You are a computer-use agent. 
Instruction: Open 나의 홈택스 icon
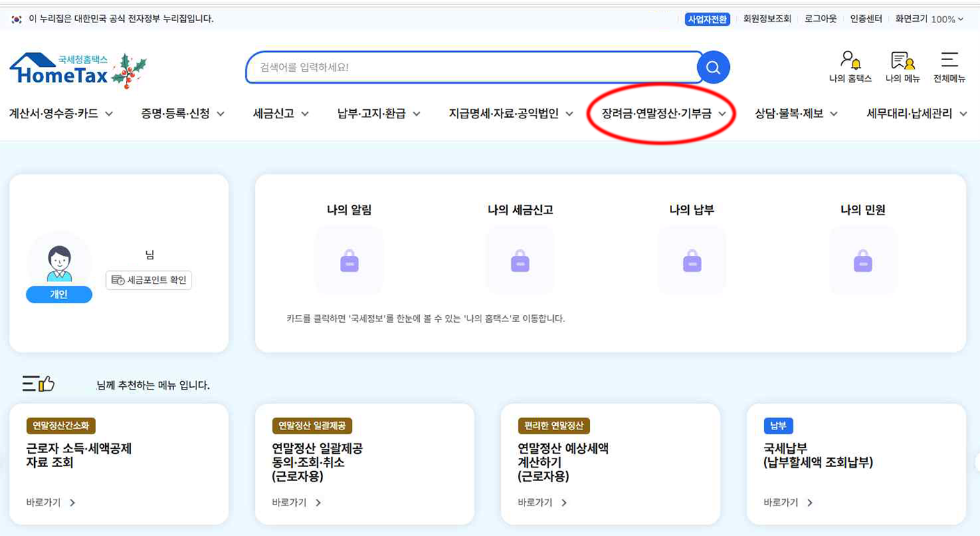tap(850, 67)
